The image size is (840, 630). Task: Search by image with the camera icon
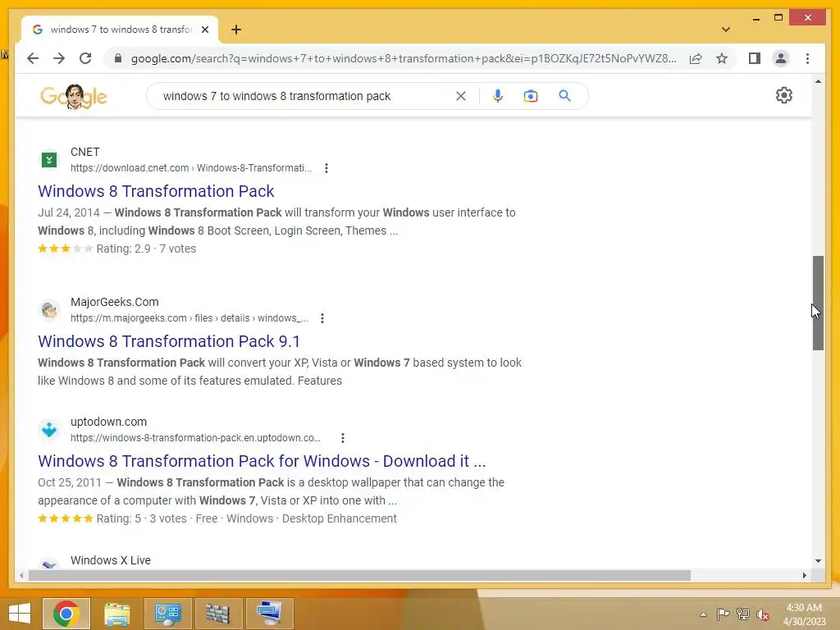[x=531, y=96]
